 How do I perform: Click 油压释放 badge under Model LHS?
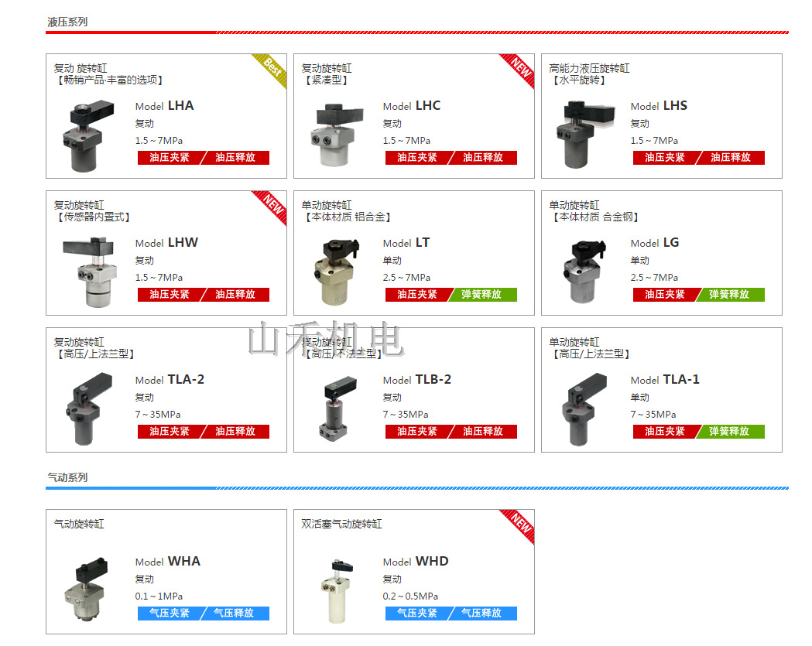tap(731, 157)
